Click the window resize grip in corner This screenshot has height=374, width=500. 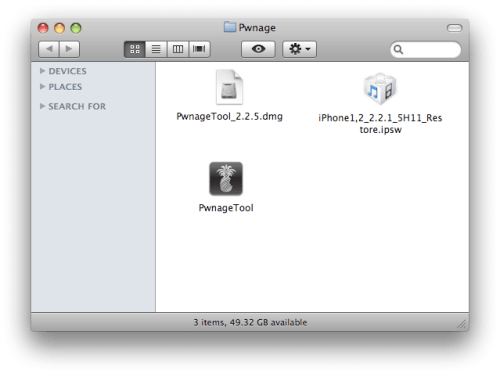click(x=462, y=324)
